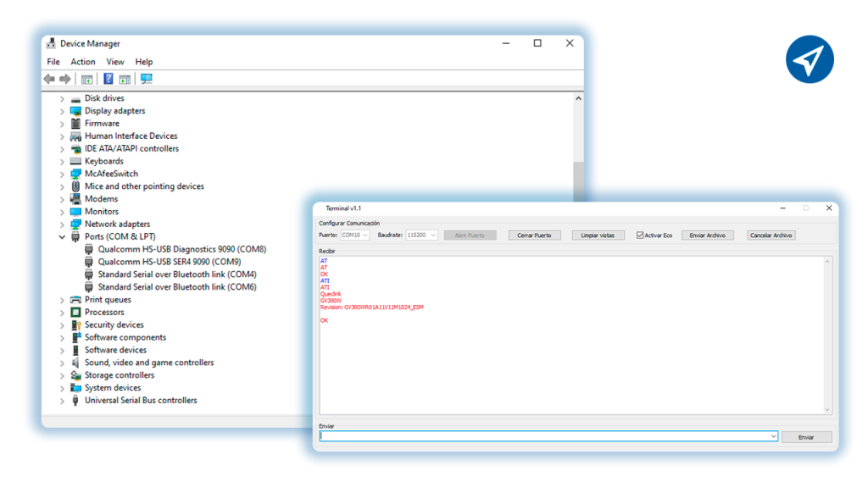
Task: Click the System devices category icon
Action: [x=75, y=388]
